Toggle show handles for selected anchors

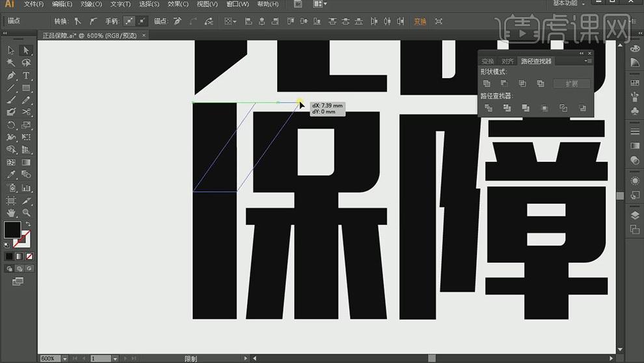pyautogui.click(x=129, y=21)
